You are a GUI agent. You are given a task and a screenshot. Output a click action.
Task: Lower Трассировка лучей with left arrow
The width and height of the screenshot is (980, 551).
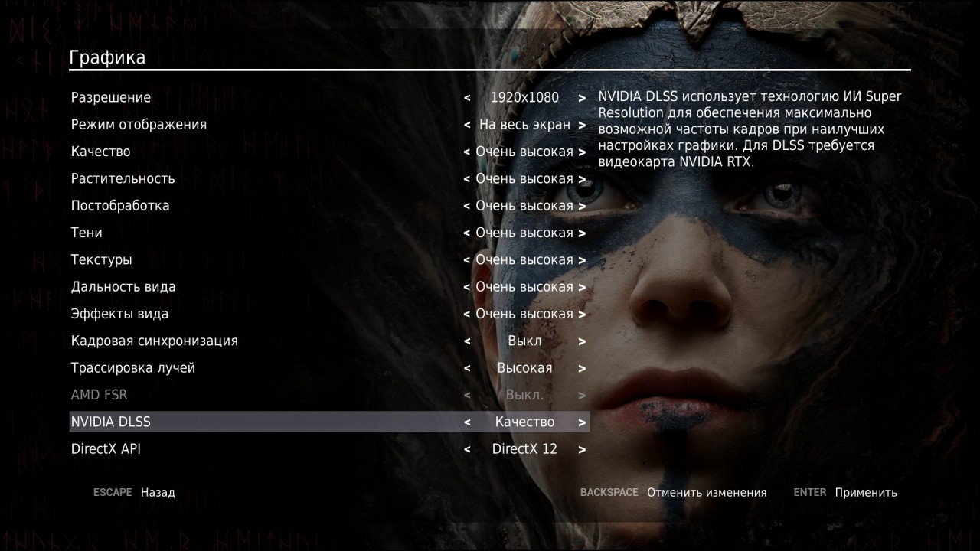[467, 368]
